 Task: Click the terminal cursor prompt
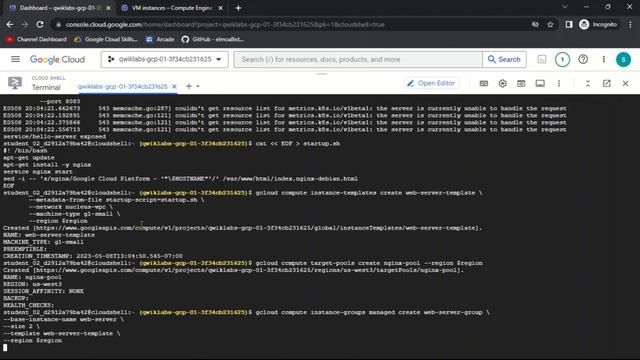click(x=5, y=348)
